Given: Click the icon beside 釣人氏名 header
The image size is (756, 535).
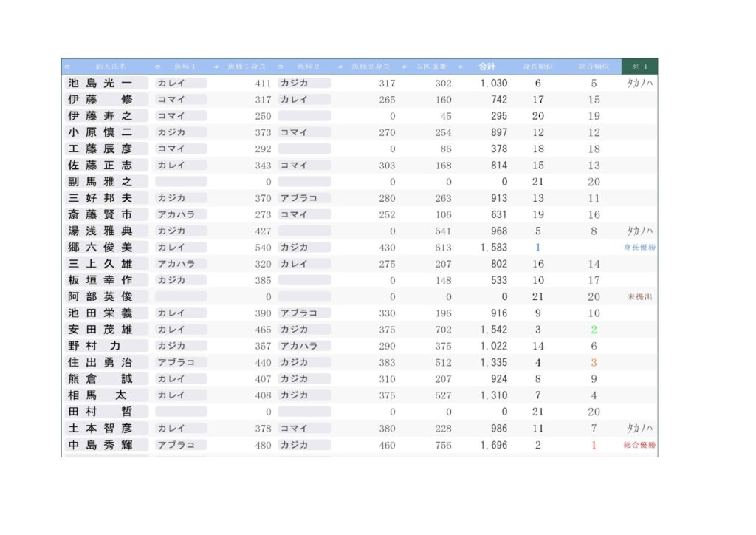Looking at the screenshot, I should point(67,67).
